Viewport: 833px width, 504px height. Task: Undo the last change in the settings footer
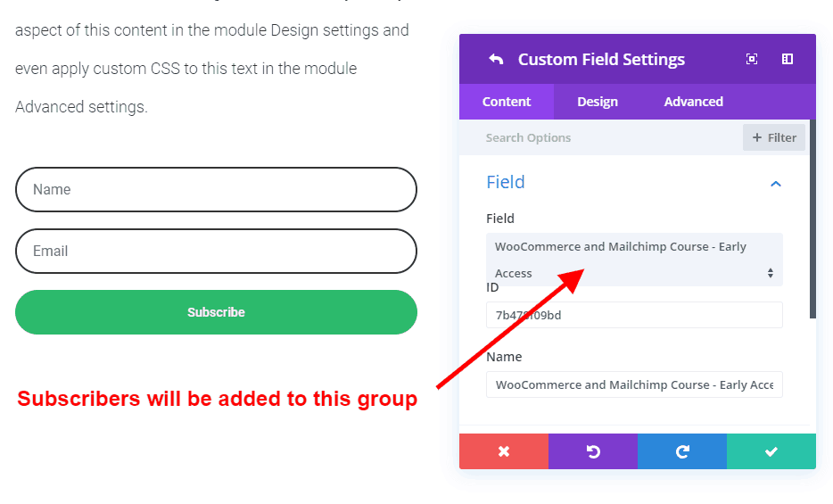(593, 451)
